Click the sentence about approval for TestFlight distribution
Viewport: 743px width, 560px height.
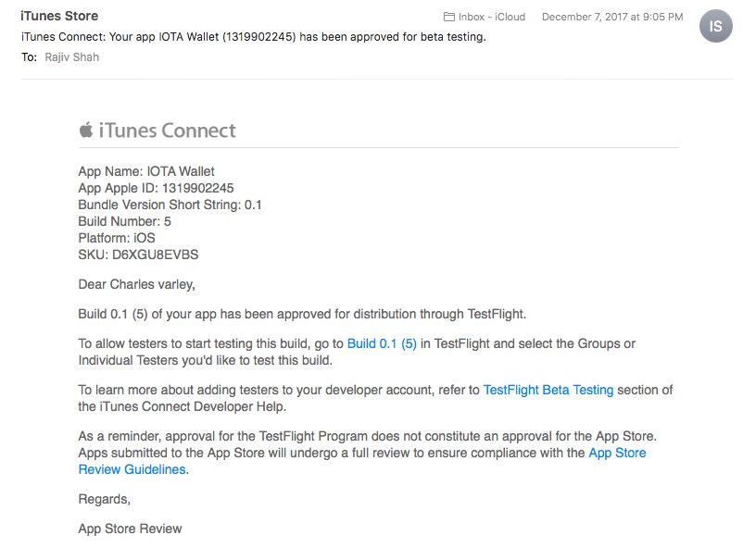tap(302, 315)
